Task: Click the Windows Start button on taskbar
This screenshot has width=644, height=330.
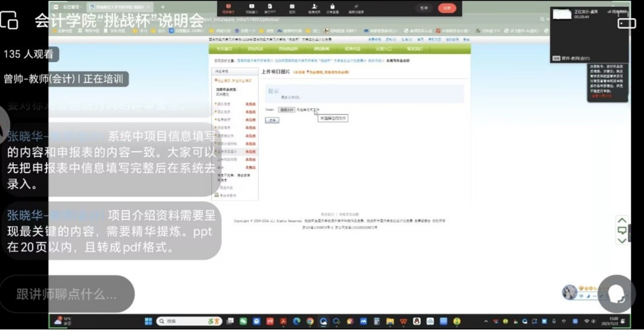Action: [148, 321]
